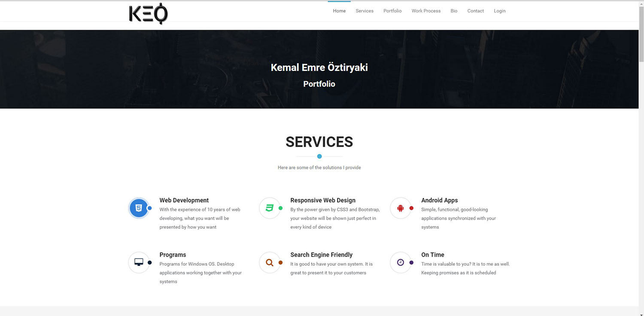Click the Login link in the navbar
The height and width of the screenshot is (316, 644).
[499, 11]
